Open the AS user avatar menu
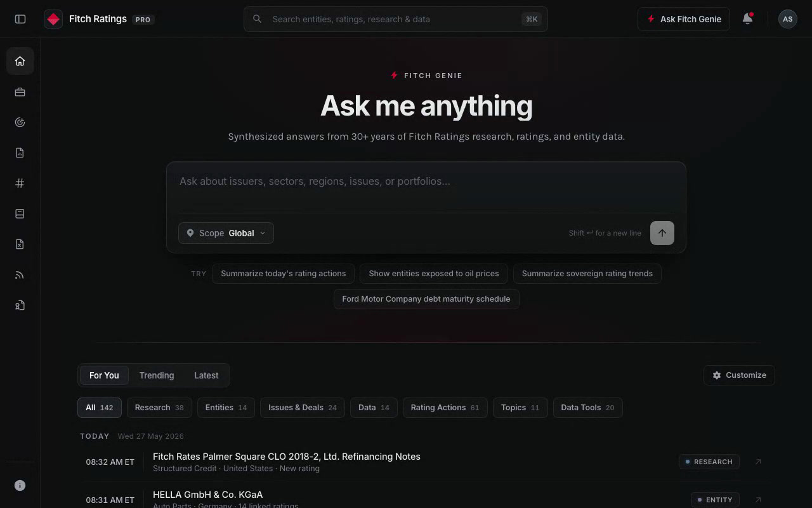812x508 pixels. (x=787, y=19)
